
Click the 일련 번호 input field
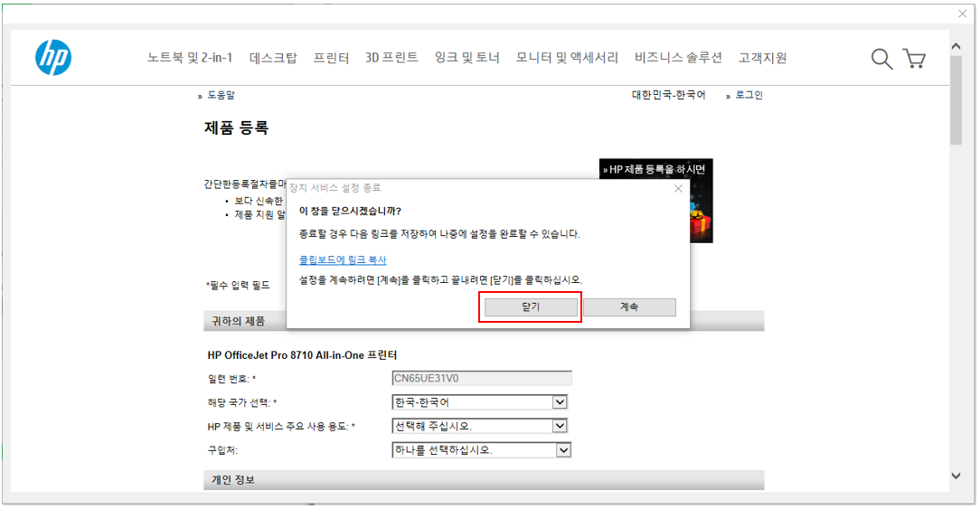(x=481, y=378)
